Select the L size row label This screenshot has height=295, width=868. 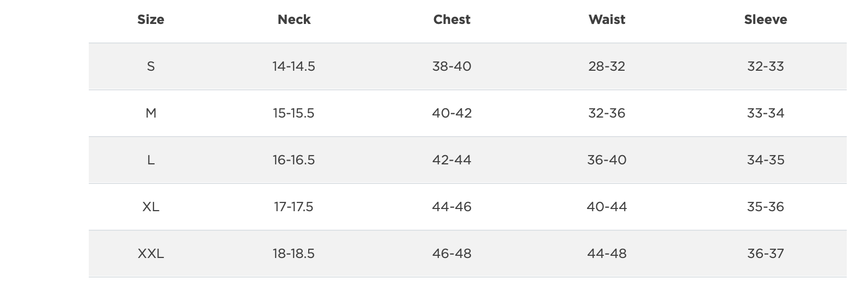[151, 160]
